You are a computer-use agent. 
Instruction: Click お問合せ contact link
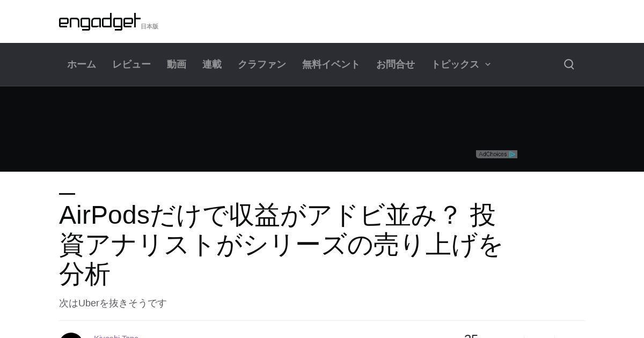[396, 64]
